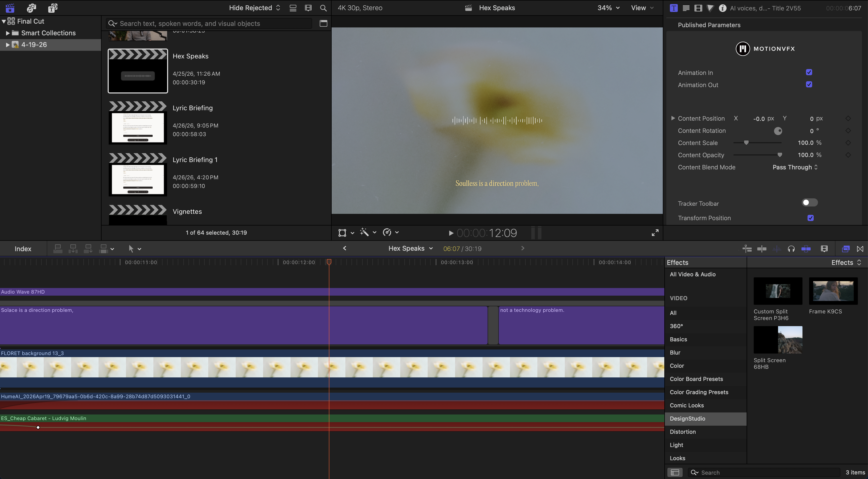Open the Video inspector filmstrip icon
This screenshot has height=479, width=868.
pyautogui.click(x=698, y=8)
